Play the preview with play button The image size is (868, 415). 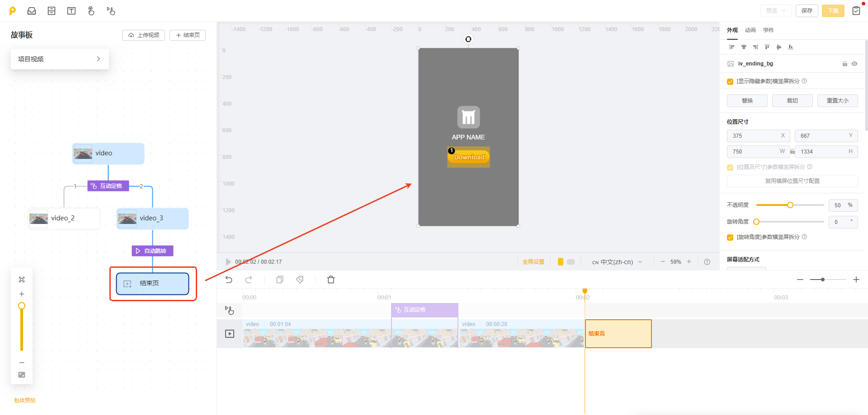228,262
